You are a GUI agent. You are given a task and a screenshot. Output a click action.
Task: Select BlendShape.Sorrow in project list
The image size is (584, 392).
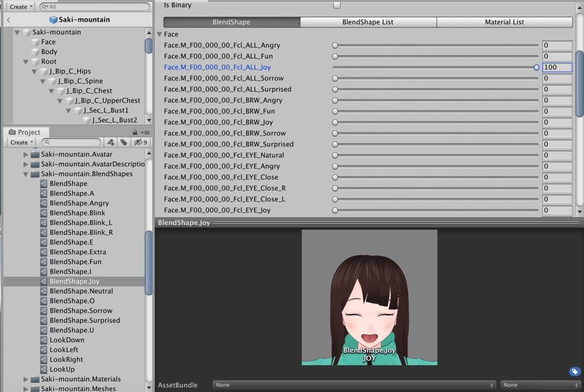(81, 311)
